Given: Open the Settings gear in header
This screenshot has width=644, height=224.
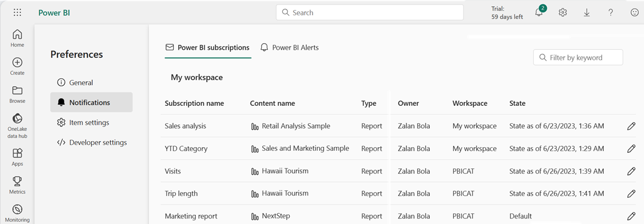Looking at the screenshot, I should (x=563, y=12).
